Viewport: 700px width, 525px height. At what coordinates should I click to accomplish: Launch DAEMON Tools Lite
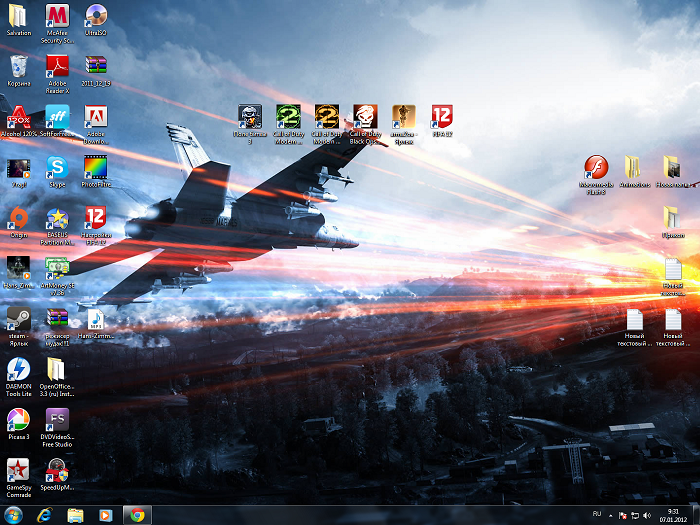[x=18, y=370]
